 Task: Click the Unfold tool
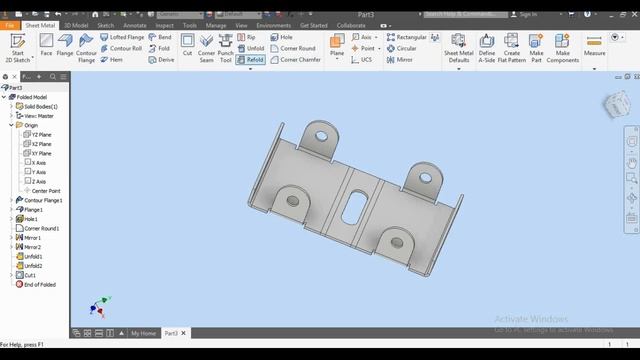coord(251,48)
